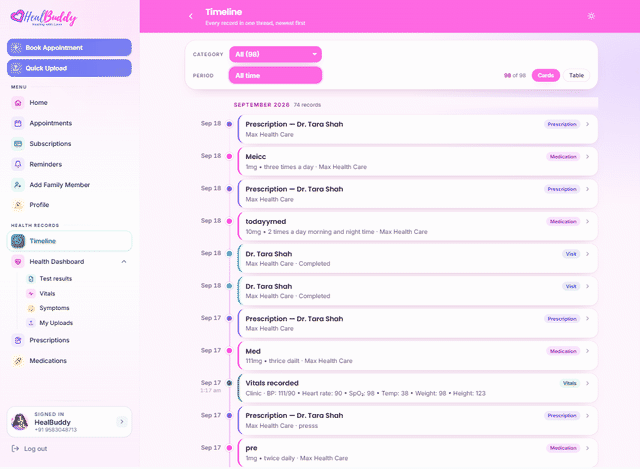Image resolution: width=640 pixels, height=469 pixels.
Task: Open signed-in account chevron
Action: (x=122, y=422)
